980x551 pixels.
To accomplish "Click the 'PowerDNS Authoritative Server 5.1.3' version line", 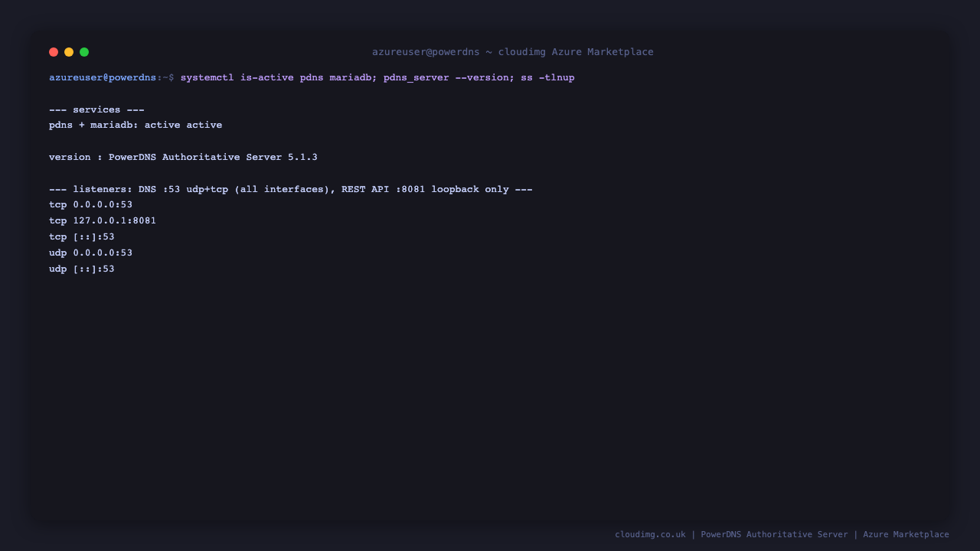I will pos(183,157).
